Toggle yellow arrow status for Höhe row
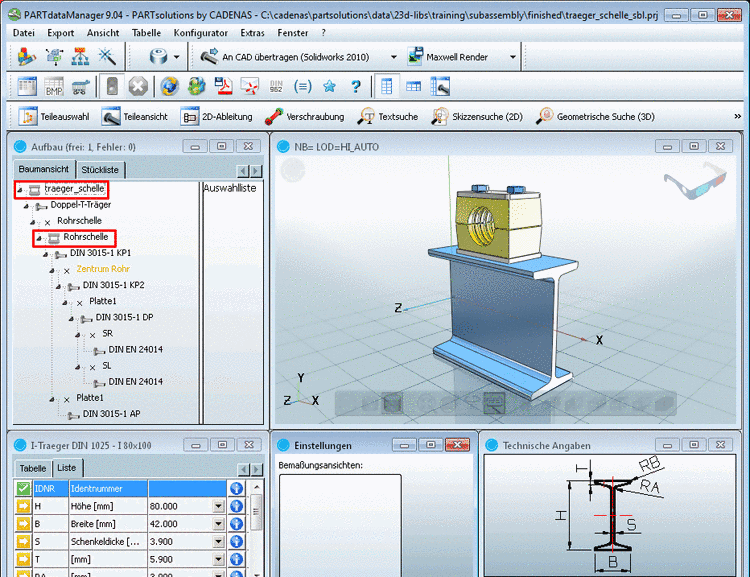This screenshot has height=577, width=750. pos(23,507)
